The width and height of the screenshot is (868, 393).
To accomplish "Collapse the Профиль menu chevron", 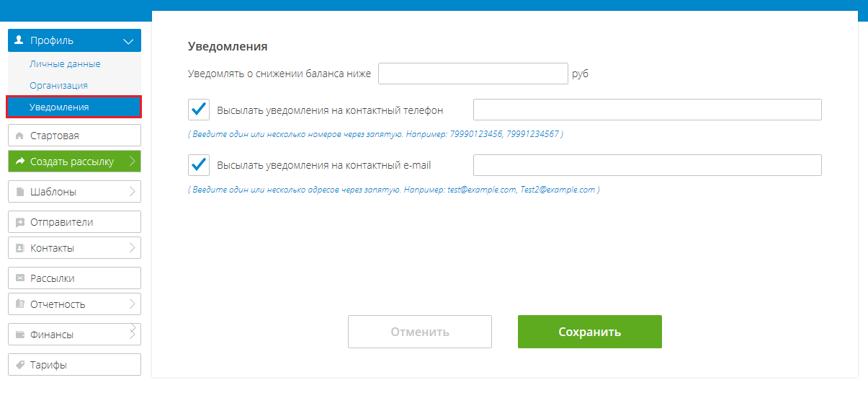I will coord(129,41).
